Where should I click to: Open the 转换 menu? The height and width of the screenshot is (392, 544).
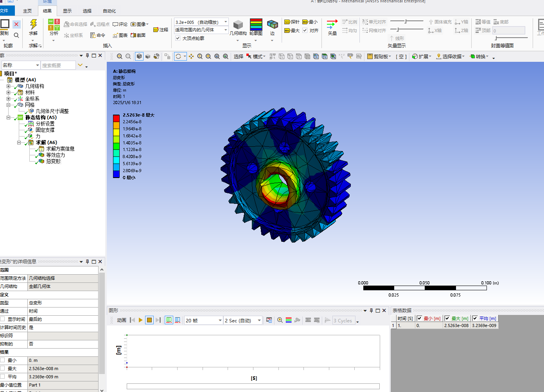pyautogui.click(x=479, y=56)
